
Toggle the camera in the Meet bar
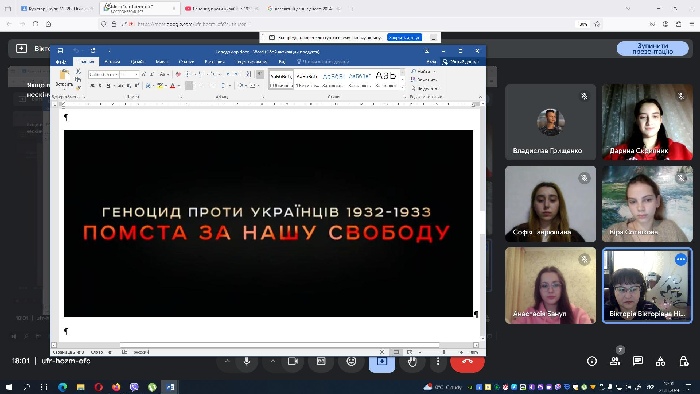pyautogui.click(x=293, y=361)
